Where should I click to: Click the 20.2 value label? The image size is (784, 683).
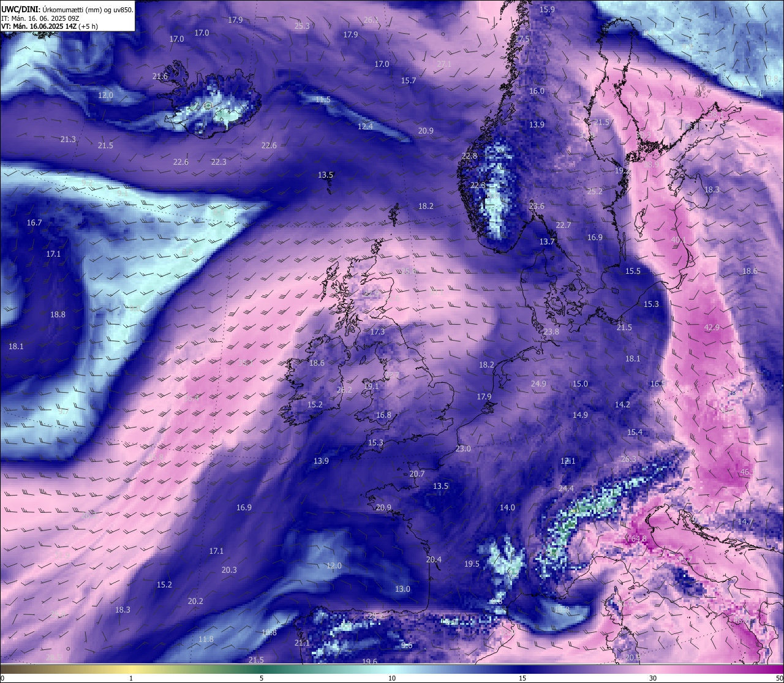pyautogui.click(x=195, y=602)
